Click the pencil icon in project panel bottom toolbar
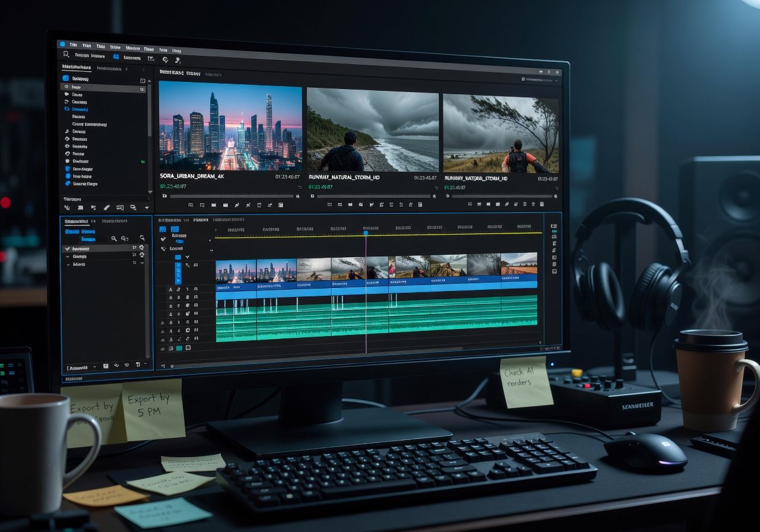Screen dimensions: 760x532 pos(107,208)
